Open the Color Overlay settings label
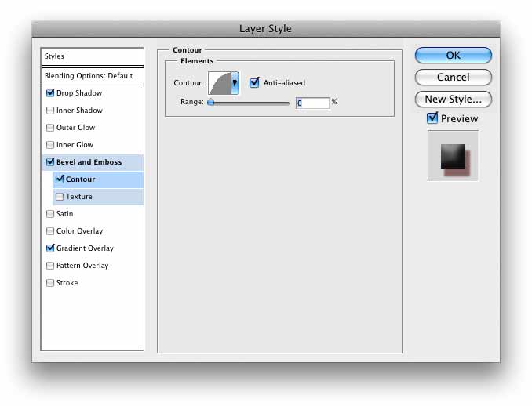Viewport: 532px width, 406px height. tap(79, 230)
